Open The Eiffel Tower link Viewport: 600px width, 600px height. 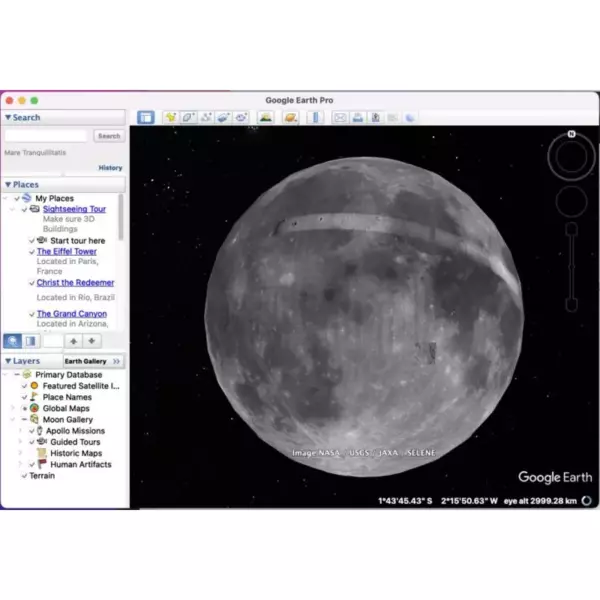click(x=67, y=251)
